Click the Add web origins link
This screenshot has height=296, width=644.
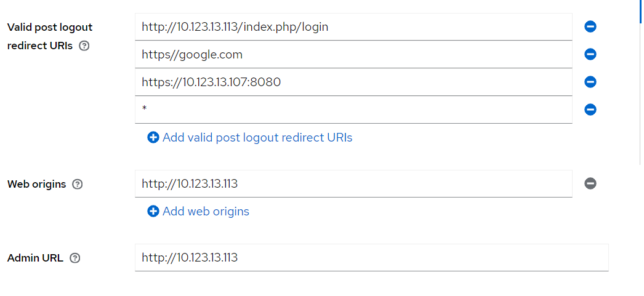coord(206,211)
